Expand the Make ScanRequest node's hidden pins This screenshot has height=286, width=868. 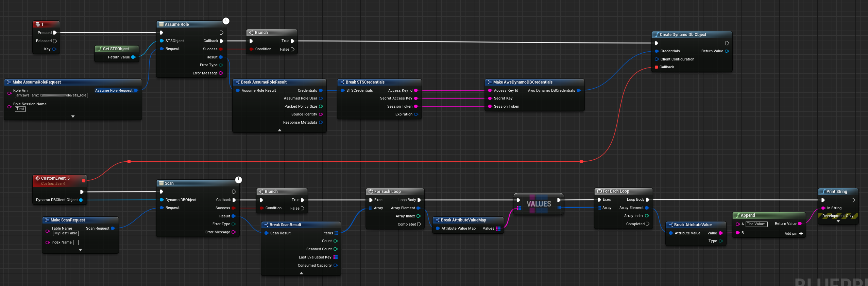80,250
